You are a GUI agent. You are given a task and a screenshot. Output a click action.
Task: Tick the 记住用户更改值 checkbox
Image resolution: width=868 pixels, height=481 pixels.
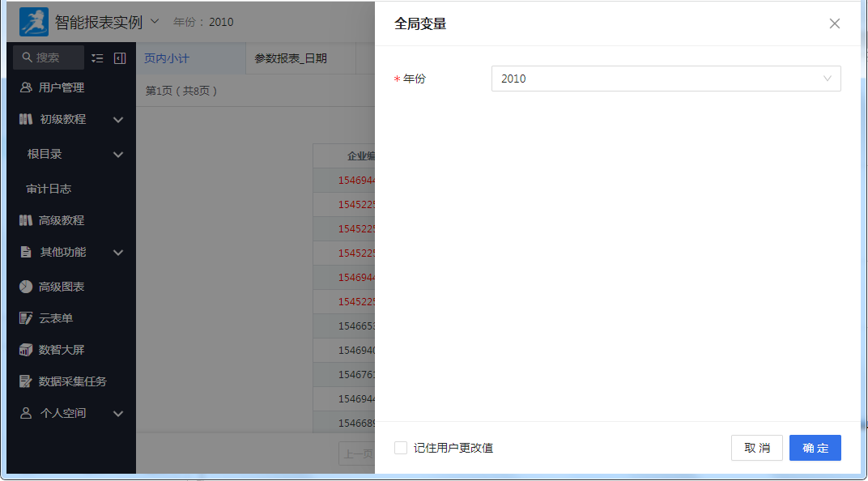tap(401, 448)
